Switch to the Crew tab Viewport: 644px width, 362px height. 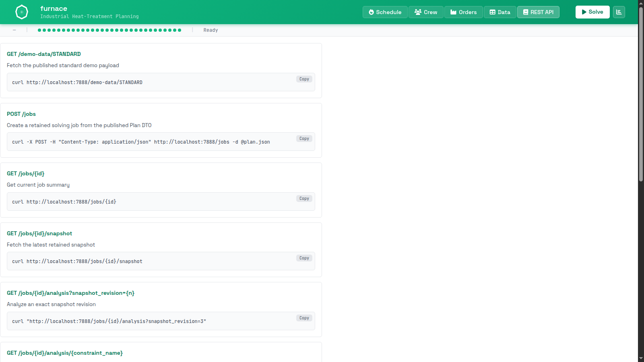point(426,12)
